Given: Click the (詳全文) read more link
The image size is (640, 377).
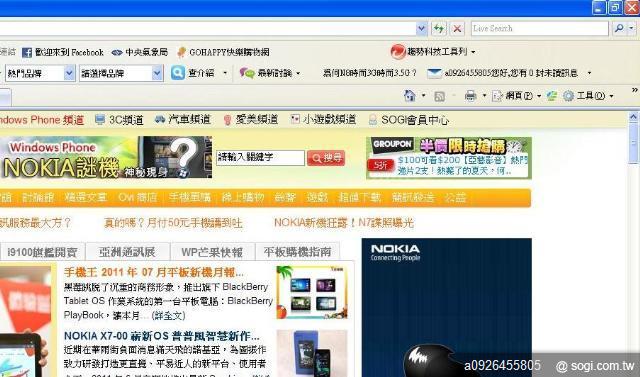Looking at the screenshot, I should (x=168, y=315).
